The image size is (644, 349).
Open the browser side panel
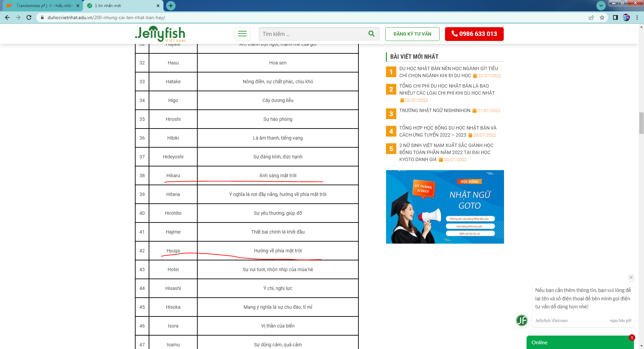pyautogui.click(x=615, y=17)
